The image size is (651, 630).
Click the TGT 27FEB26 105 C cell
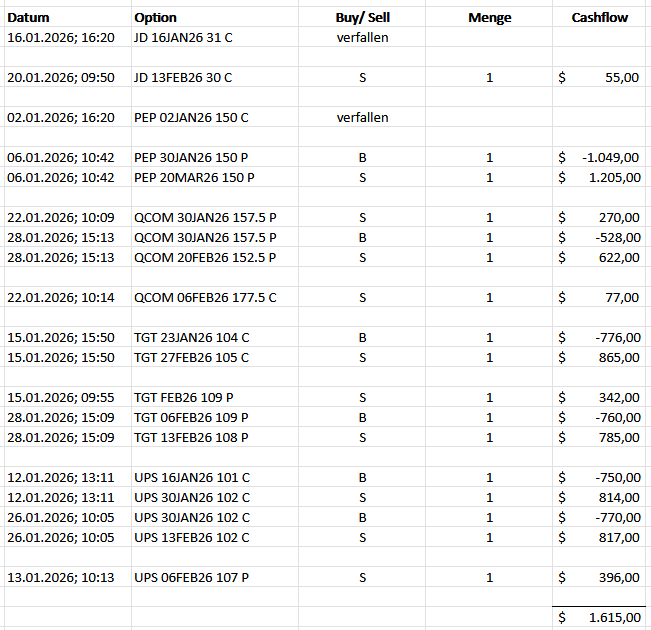coord(191,358)
